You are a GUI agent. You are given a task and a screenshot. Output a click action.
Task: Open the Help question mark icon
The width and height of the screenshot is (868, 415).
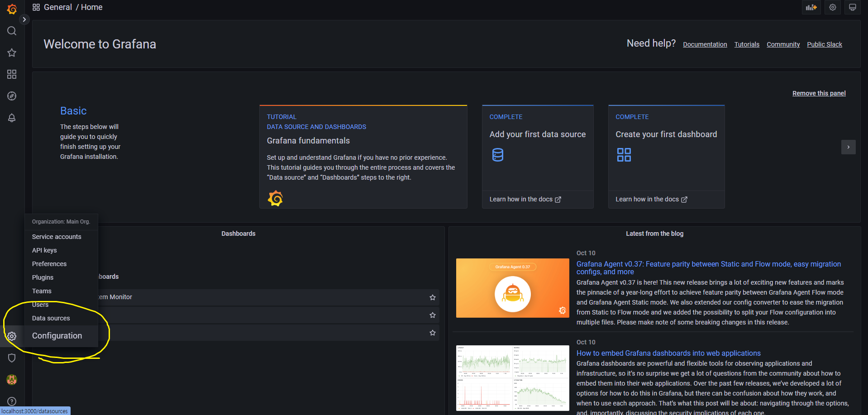12,401
